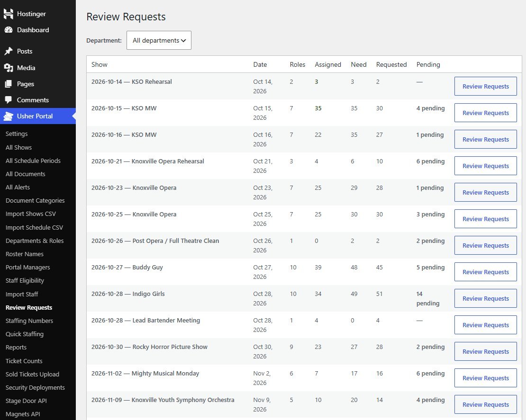Screen dimensions: 526x420
Task: Open Usher Portal Settings submenu
Action: [17, 134]
